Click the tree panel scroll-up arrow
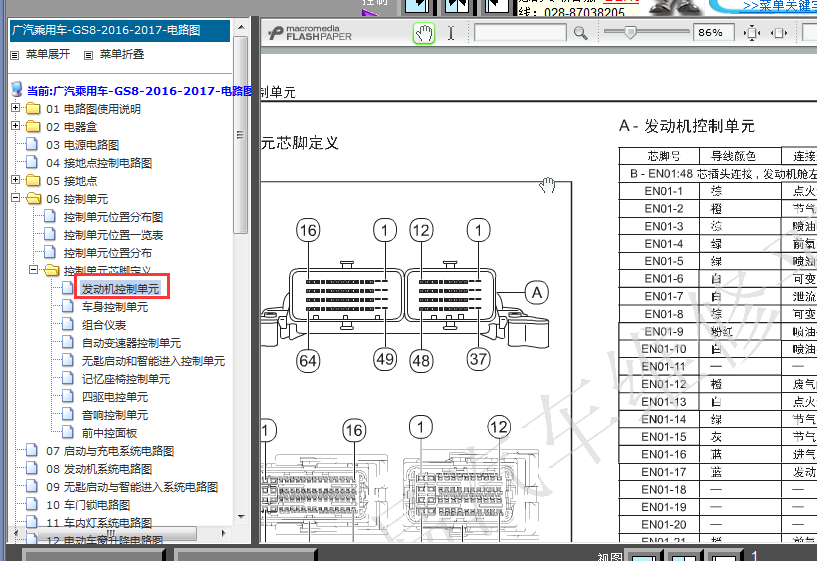The height and width of the screenshot is (561, 817). point(241,27)
